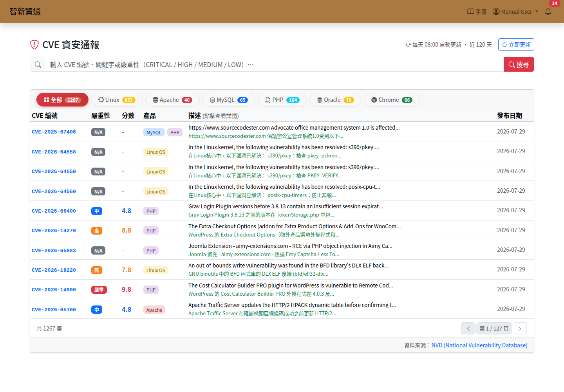Select the Oracle 79 filter tab

pyautogui.click(x=336, y=100)
